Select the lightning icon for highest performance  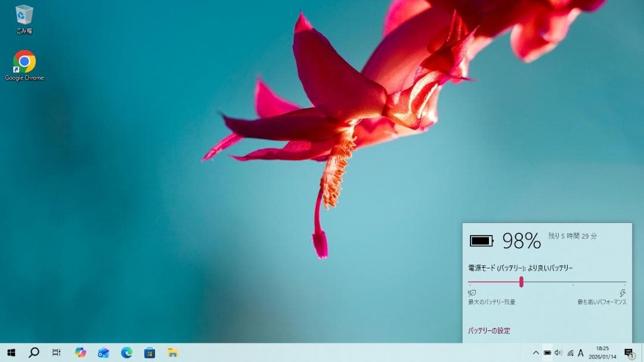coord(623,292)
